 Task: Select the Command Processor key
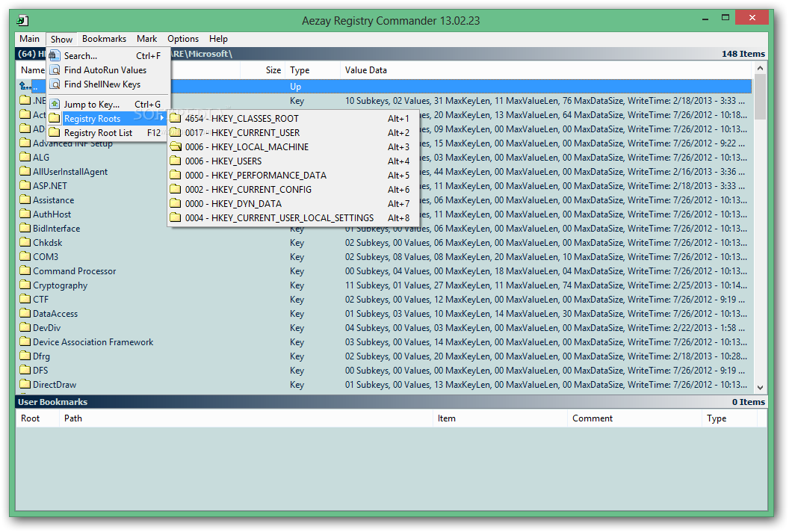point(385,270)
